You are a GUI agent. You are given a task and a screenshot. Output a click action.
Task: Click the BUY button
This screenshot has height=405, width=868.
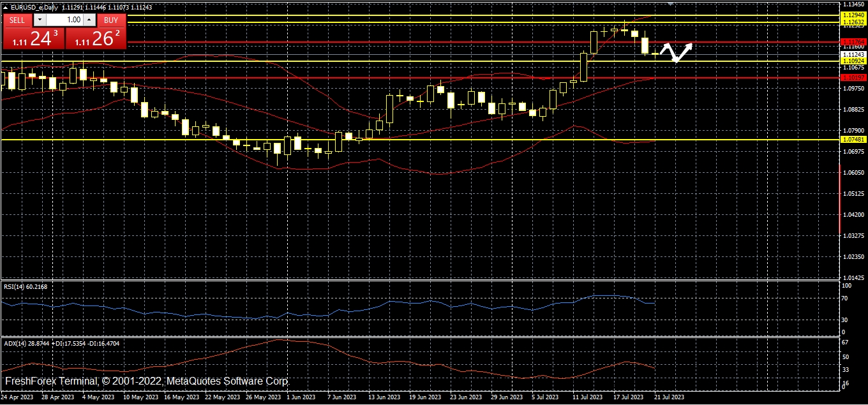tap(111, 20)
